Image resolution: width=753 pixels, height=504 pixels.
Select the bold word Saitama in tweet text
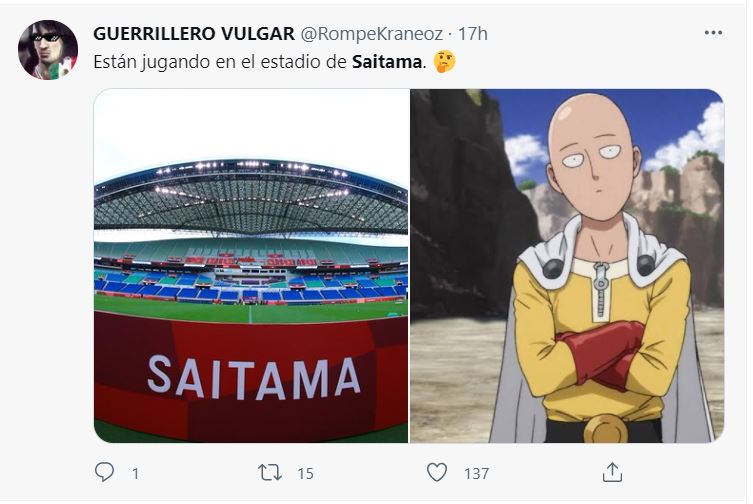click(x=387, y=62)
